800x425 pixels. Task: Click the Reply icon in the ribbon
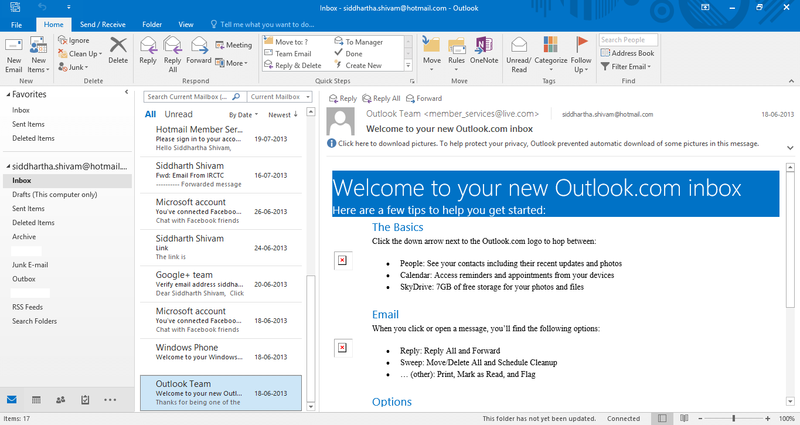click(148, 45)
